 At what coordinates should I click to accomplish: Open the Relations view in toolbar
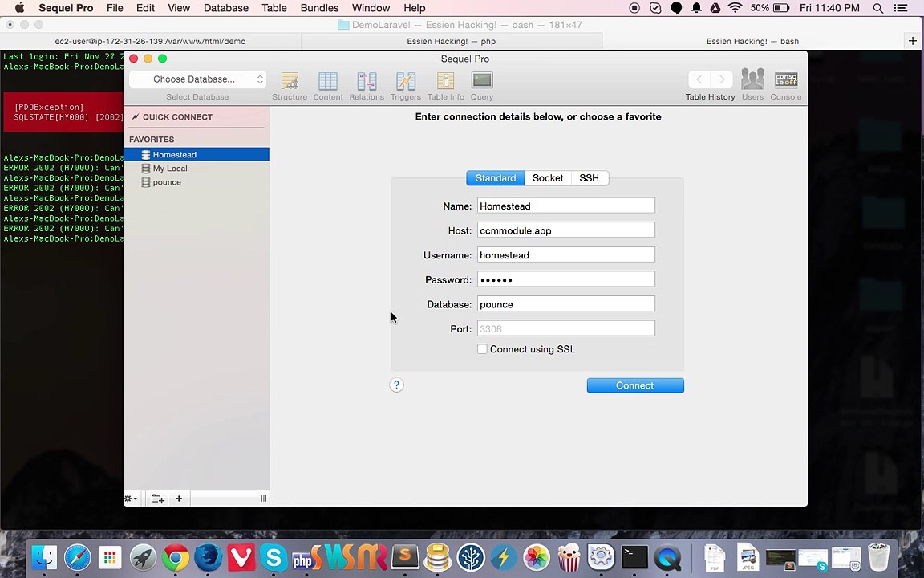(367, 86)
